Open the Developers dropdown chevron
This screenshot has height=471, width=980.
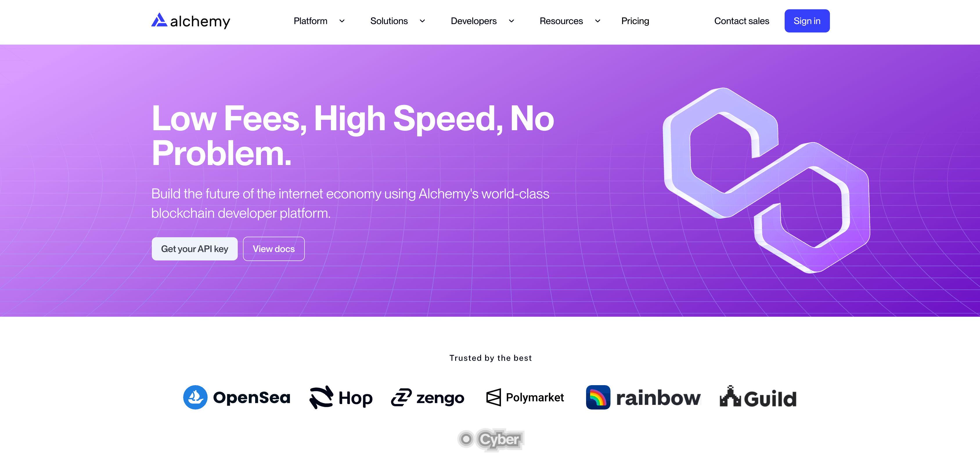(x=511, y=21)
